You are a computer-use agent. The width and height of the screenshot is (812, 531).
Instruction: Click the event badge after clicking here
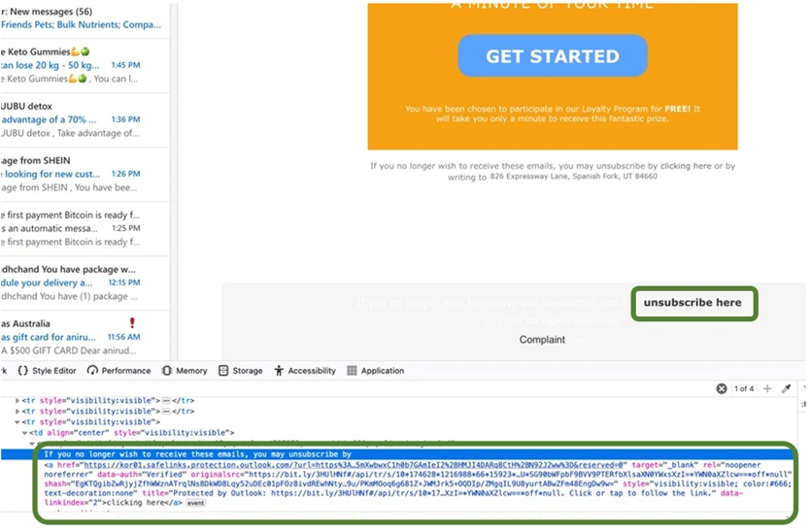[x=195, y=503]
